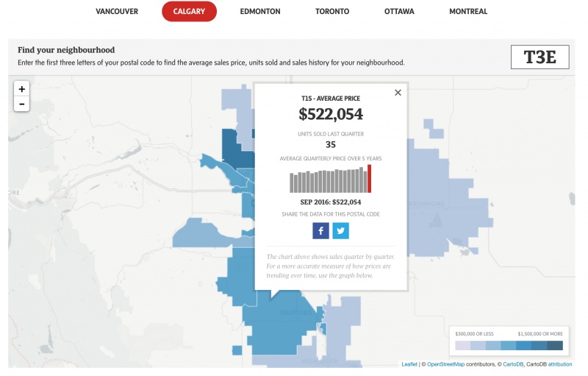Share postal code data on Twitter
The width and height of the screenshot is (588, 376).
(x=340, y=231)
